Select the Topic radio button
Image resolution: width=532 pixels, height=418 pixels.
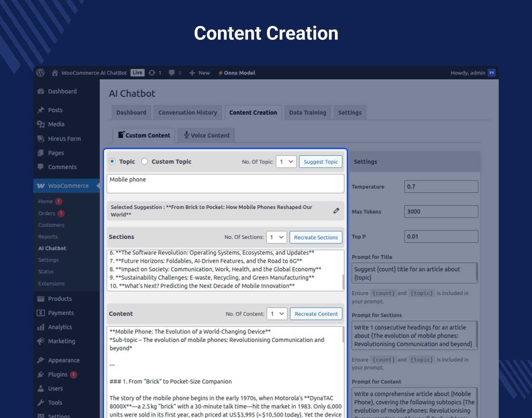click(x=112, y=161)
